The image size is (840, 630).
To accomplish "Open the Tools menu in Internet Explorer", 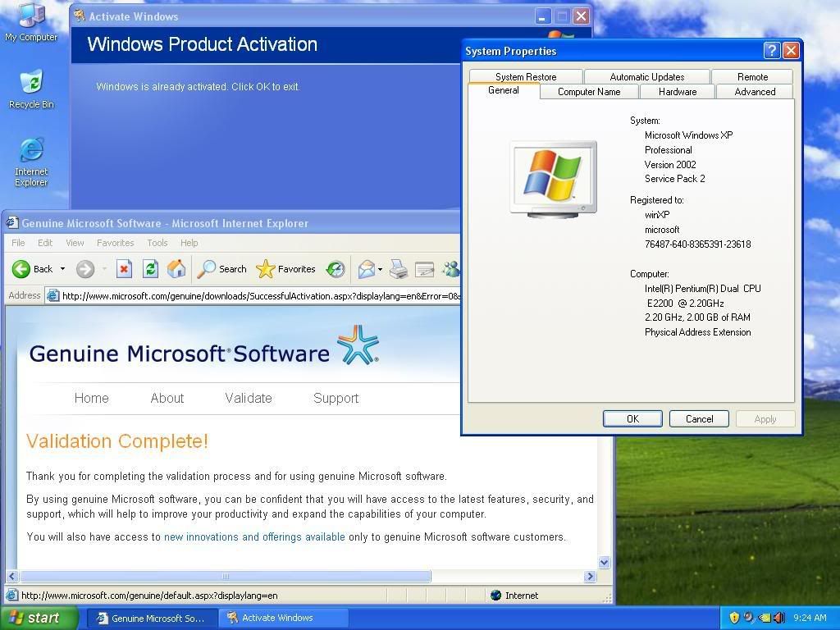I will tap(157, 243).
